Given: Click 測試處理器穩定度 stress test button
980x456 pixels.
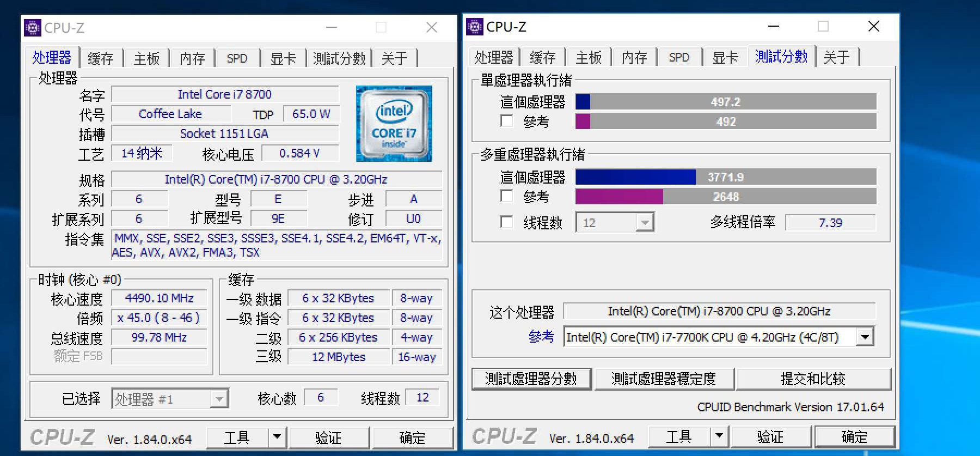Looking at the screenshot, I should click(664, 379).
